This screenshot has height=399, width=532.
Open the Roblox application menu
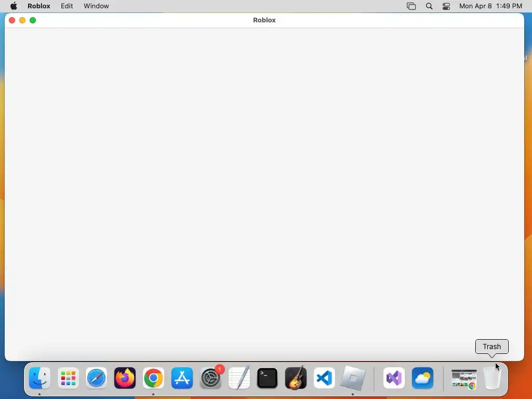point(38,6)
